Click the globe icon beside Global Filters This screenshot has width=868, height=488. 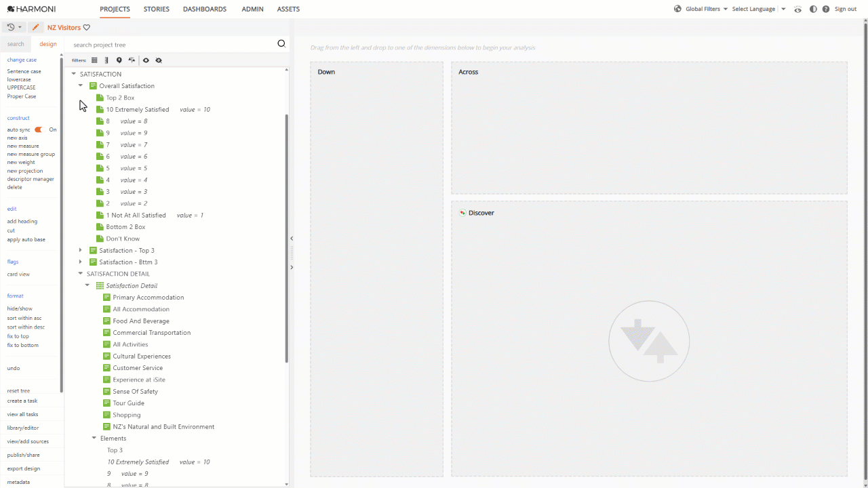[677, 9]
